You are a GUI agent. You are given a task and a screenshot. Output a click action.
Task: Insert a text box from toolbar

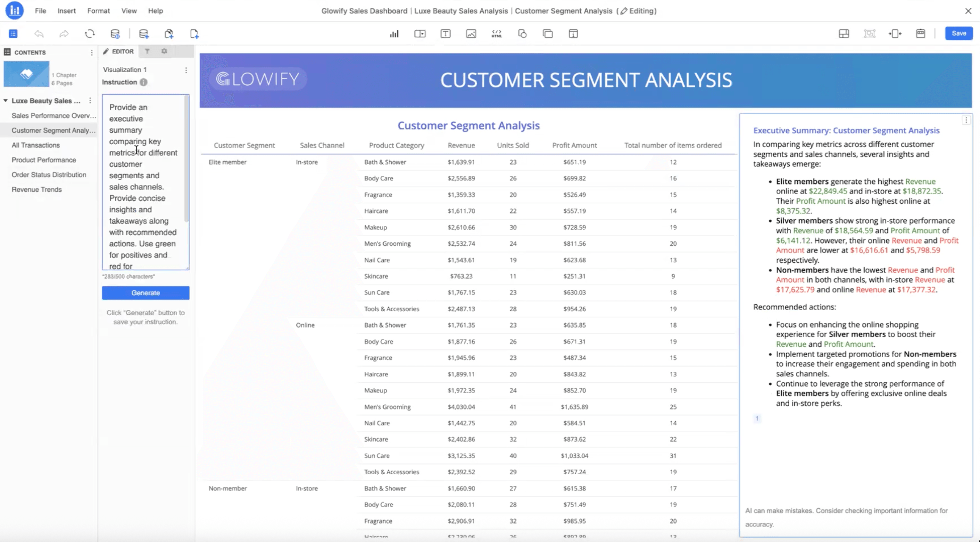[x=445, y=34]
